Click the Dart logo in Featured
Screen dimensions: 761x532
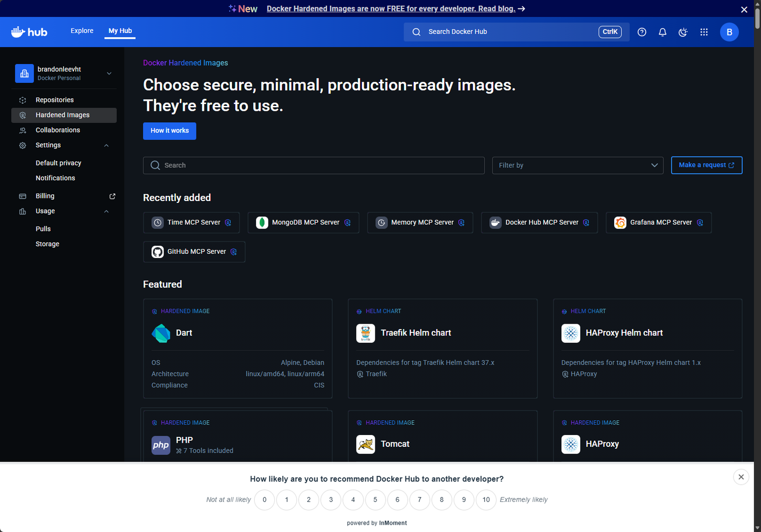click(x=161, y=333)
